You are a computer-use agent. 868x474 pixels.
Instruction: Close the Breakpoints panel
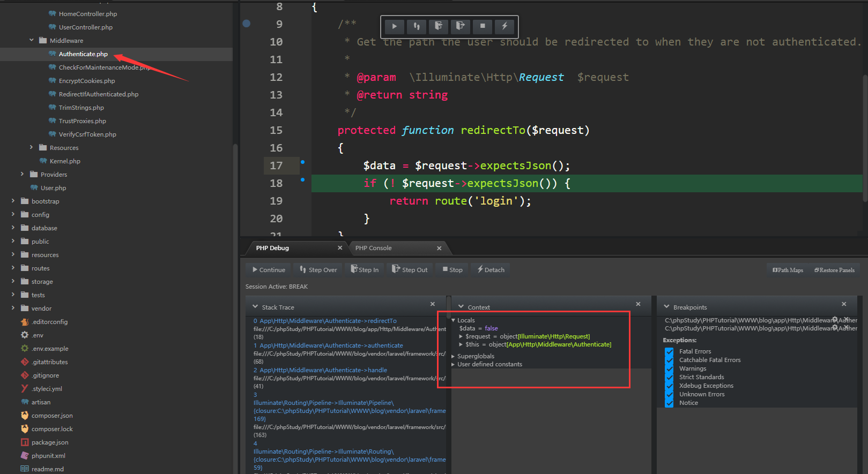click(844, 304)
